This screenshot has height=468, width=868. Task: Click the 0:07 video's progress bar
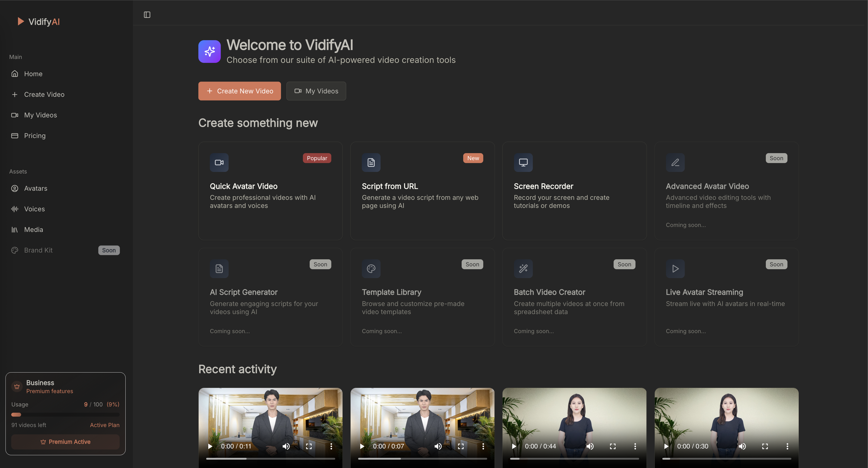click(422, 459)
